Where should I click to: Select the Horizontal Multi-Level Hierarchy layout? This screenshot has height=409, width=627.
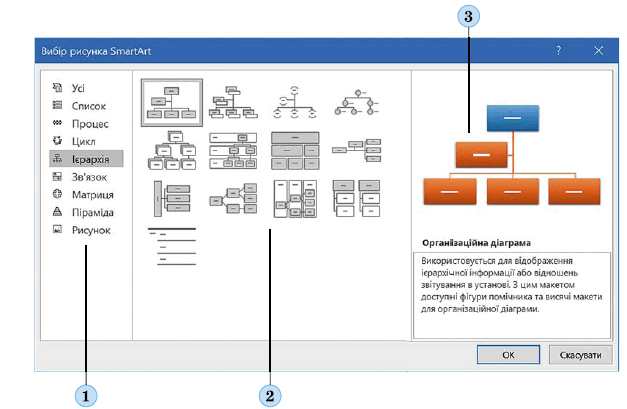coord(172,199)
